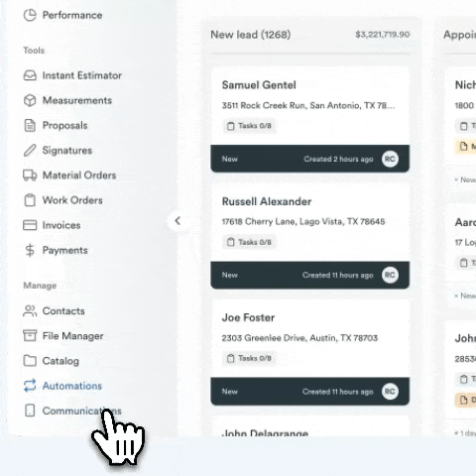The image size is (476, 476).
Task: Collapse the sidebar with the chevron button
Action: click(178, 221)
